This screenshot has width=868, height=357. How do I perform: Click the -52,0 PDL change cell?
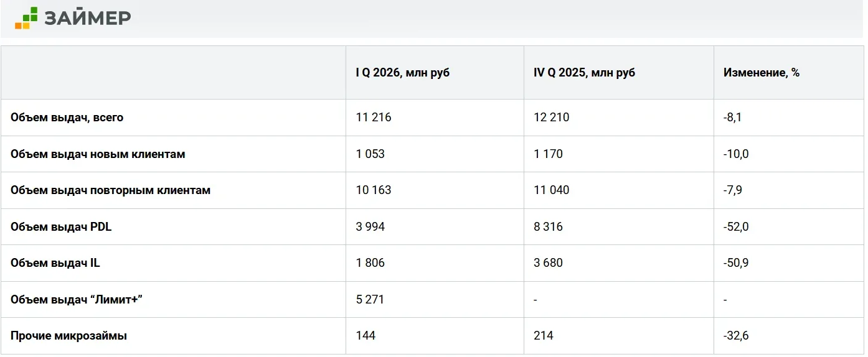[736, 227]
